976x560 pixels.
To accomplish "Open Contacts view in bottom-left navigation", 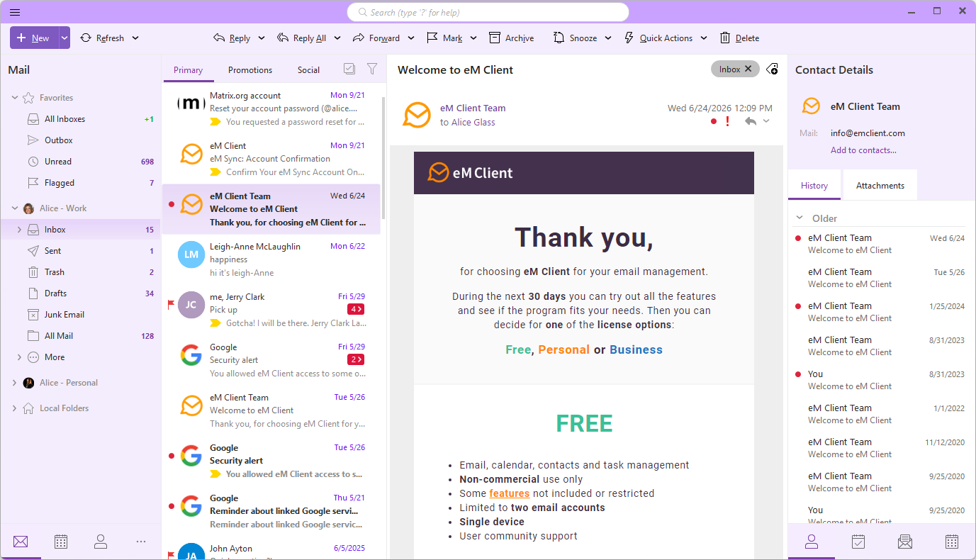I will (x=101, y=542).
